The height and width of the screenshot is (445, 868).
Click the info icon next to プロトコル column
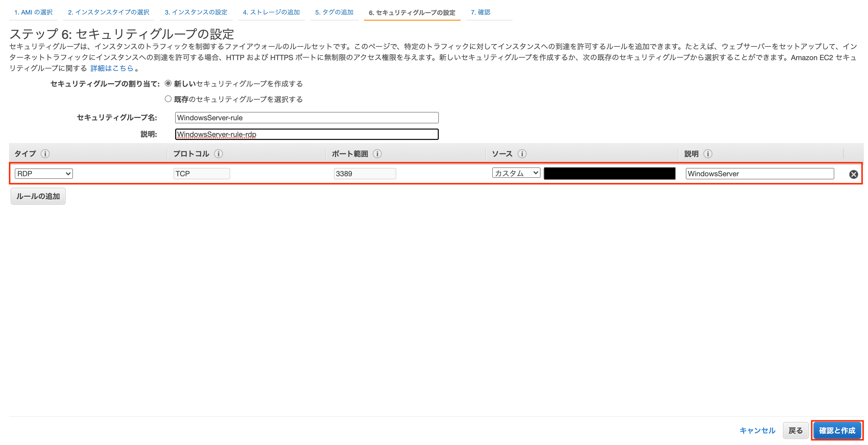point(219,154)
